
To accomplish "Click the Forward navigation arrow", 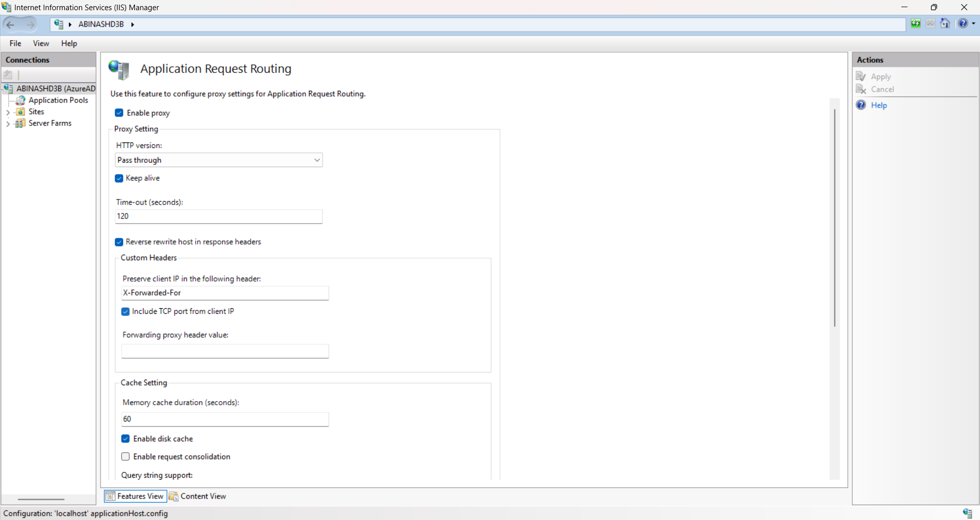I will point(30,24).
